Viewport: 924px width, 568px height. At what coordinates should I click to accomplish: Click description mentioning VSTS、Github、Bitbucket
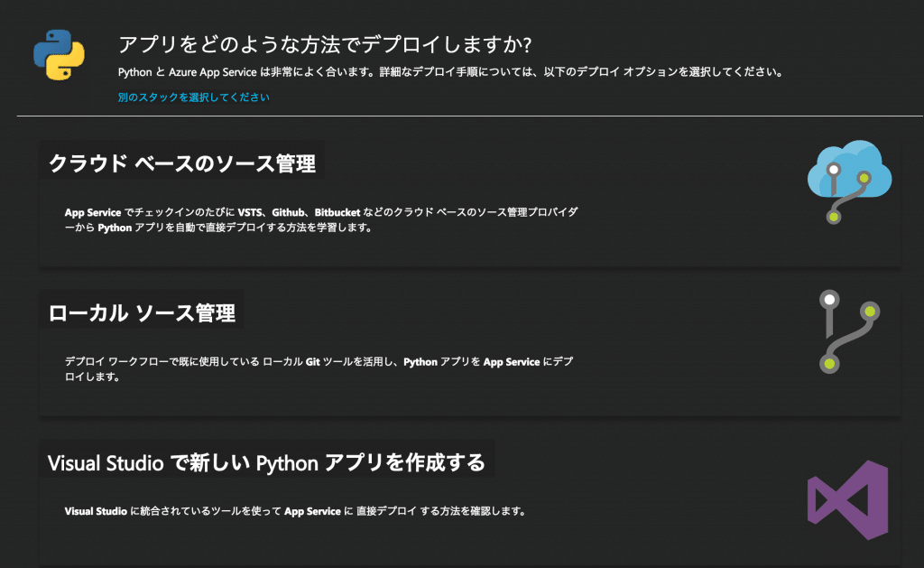tap(321, 220)
